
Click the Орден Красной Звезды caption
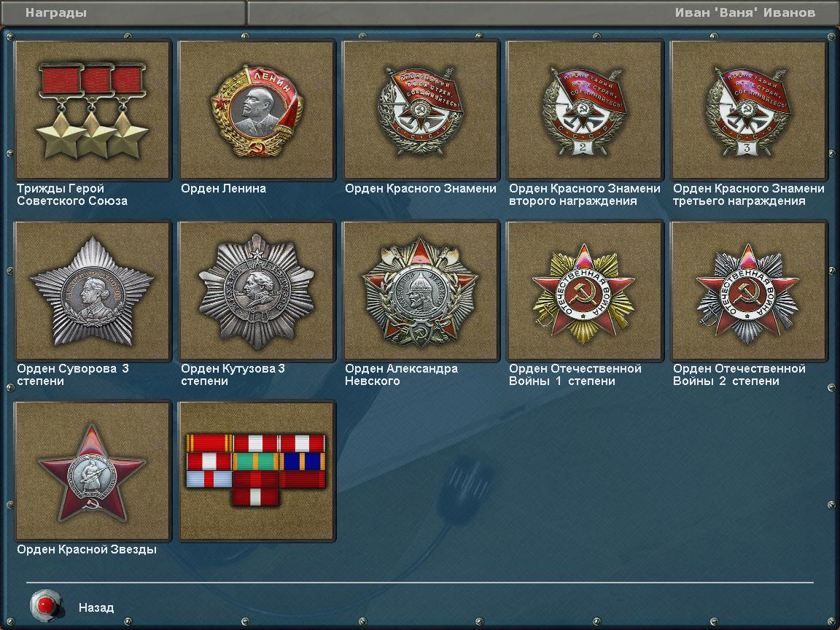tap(87, 549)
